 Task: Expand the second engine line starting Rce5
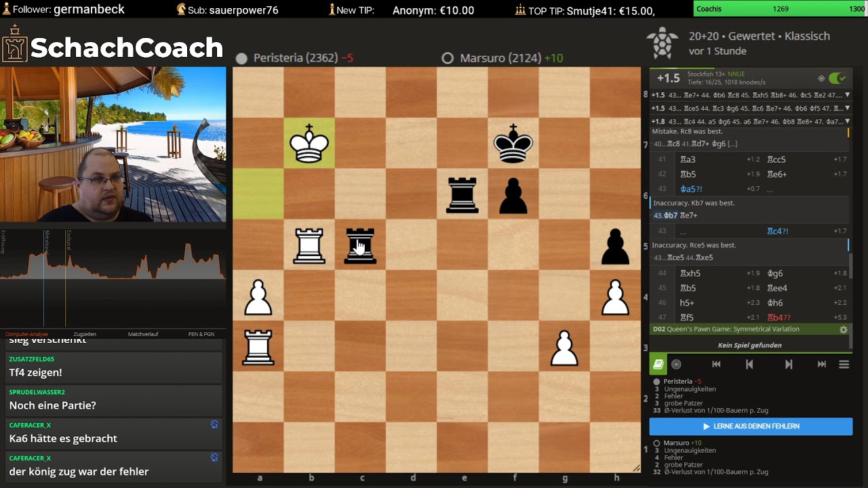846,108
